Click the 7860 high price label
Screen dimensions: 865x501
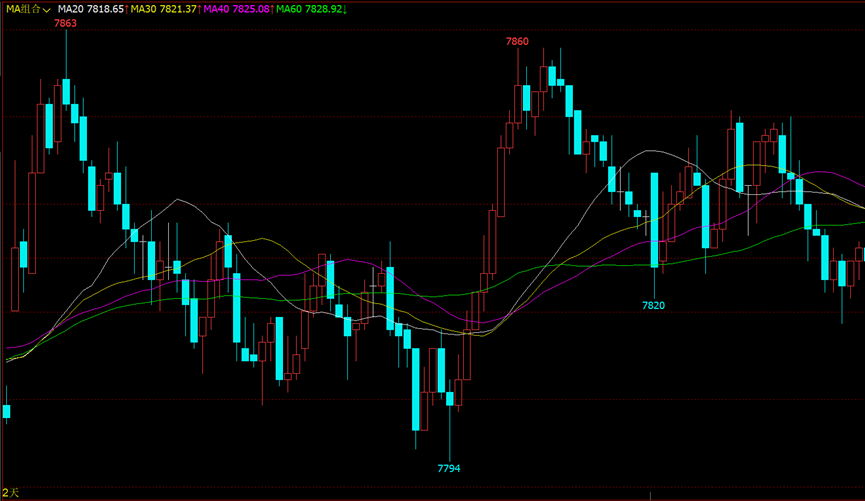tap(517, 41)
